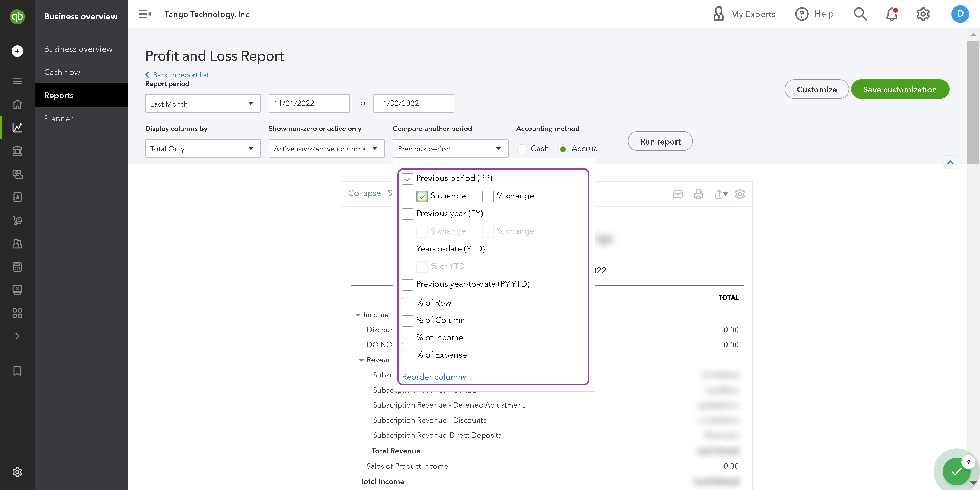Select Cash accounting method
Image resolution: width=980 pixels, height=490 pixels.
522,149
